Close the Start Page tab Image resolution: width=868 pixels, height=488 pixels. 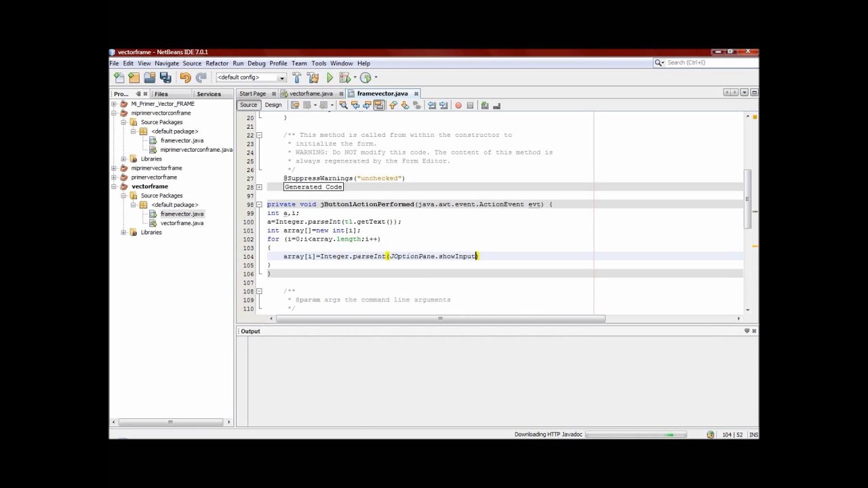[x=274, y=94]
